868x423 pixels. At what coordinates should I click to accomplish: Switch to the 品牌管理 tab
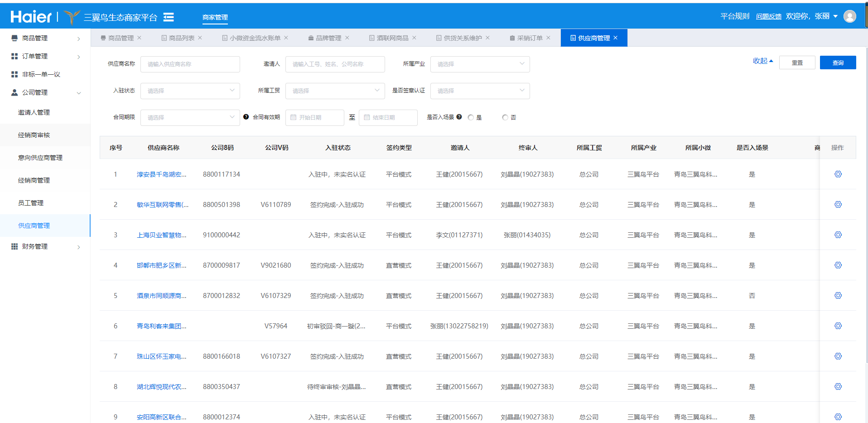[x=328, y=38]
